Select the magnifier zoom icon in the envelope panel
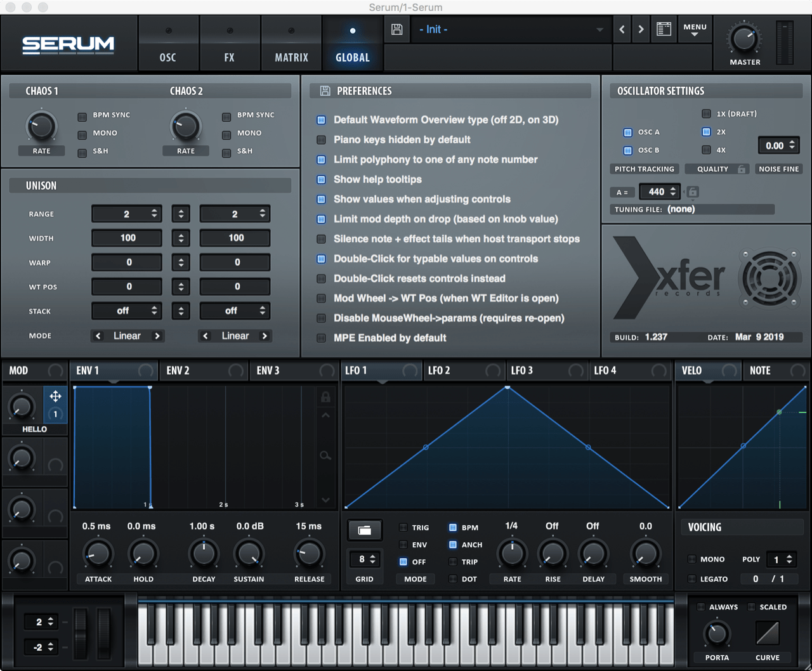The height and width of the screenshot is (671, 812). point(325,455)
